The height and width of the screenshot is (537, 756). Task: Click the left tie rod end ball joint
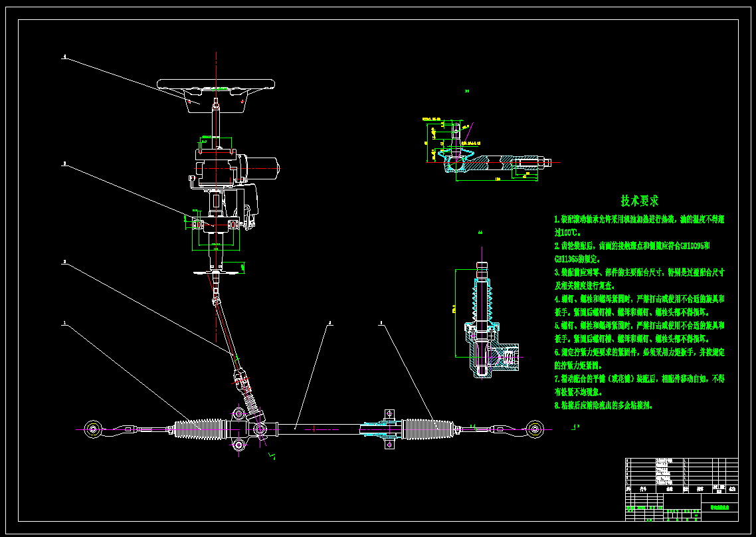coord(92,429)
